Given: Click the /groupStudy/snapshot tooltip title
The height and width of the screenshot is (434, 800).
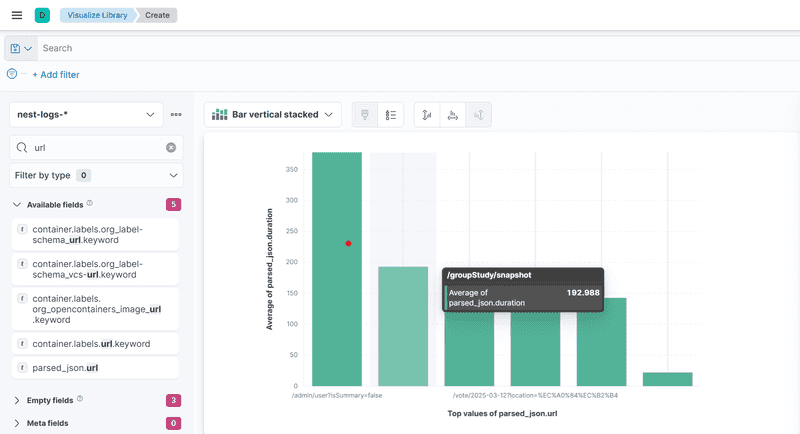Looking at the screenshot, I should (x=489, y=275).
